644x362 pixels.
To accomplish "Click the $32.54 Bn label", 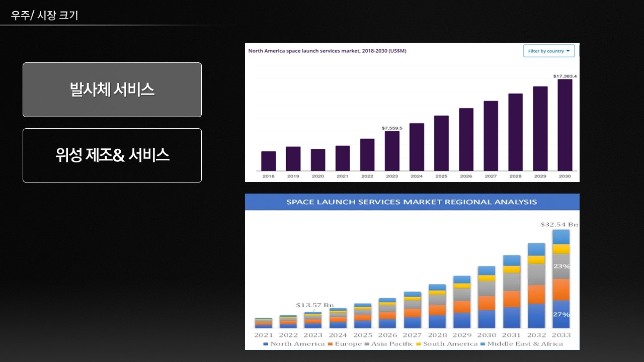I will pyautogui.click(x=558, y=224).
